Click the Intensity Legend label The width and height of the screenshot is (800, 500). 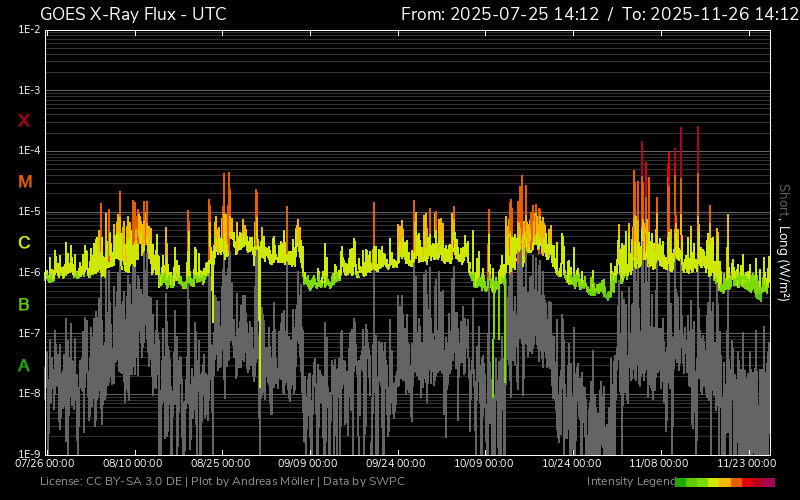tap(630, 482)
